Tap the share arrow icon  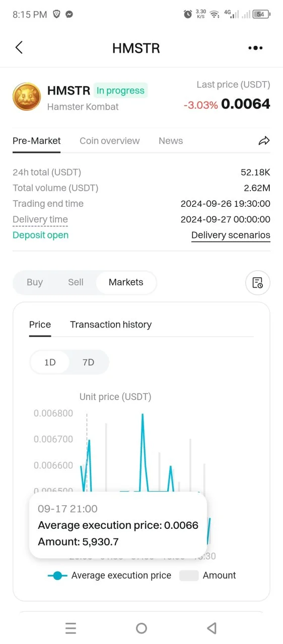264,141
